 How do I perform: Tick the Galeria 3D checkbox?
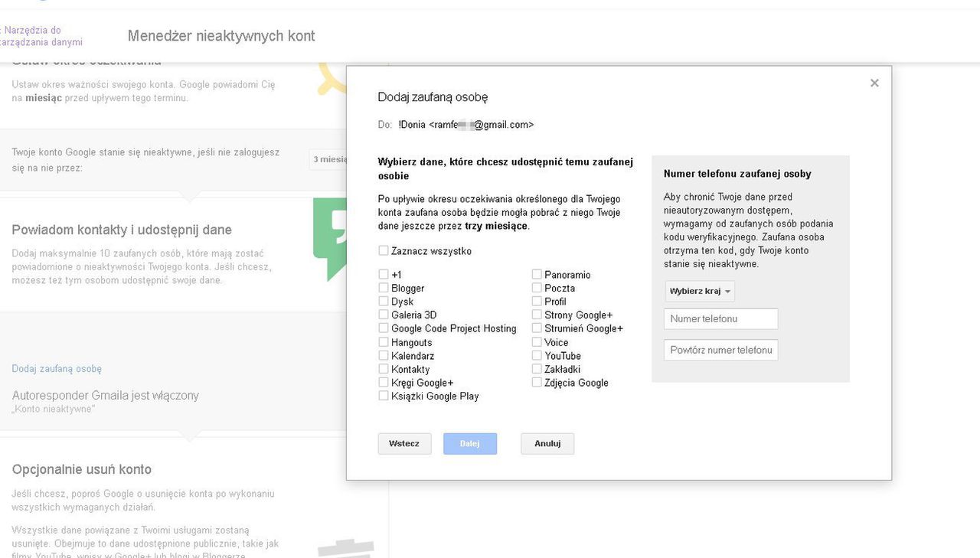pyautogui.click(x=383, y=315)
